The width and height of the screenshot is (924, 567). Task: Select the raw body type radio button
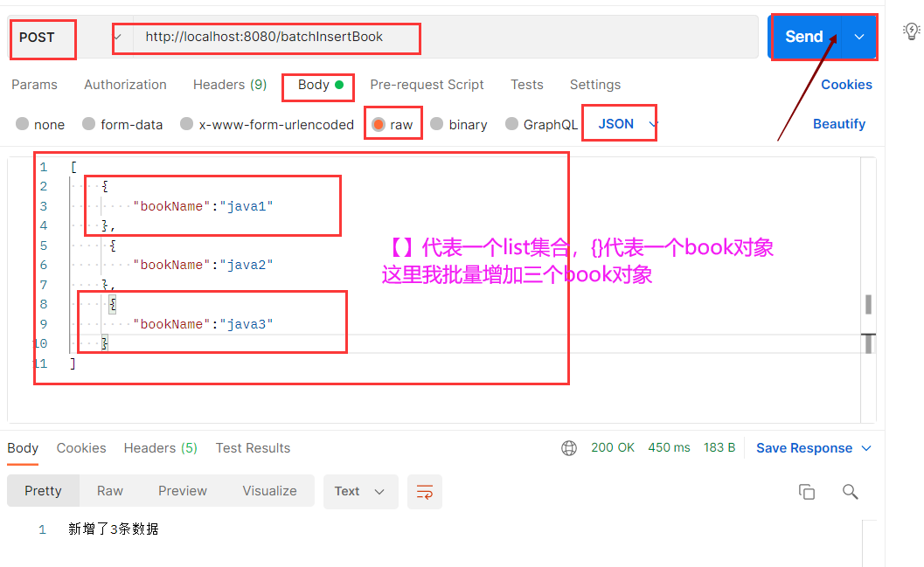pyautogui.click(x=376, y=123)
